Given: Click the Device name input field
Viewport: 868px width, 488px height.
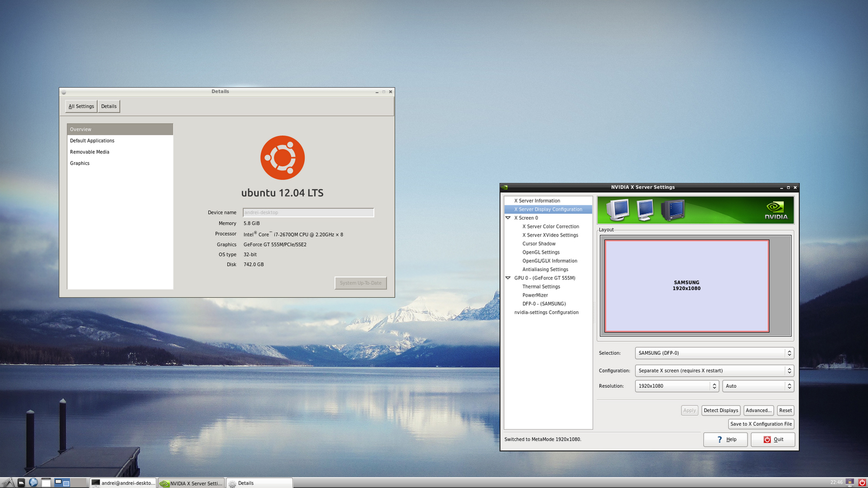Looking at the screenshot, I should point(308,213).
